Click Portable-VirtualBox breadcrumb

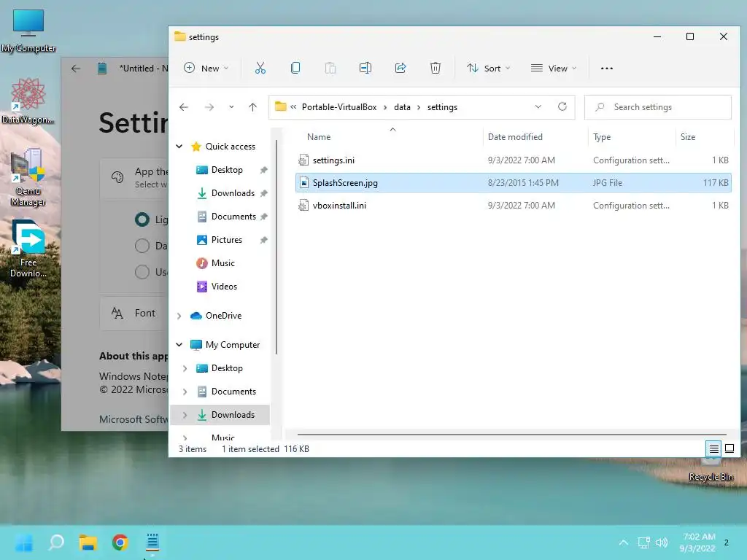coord(339,107)
